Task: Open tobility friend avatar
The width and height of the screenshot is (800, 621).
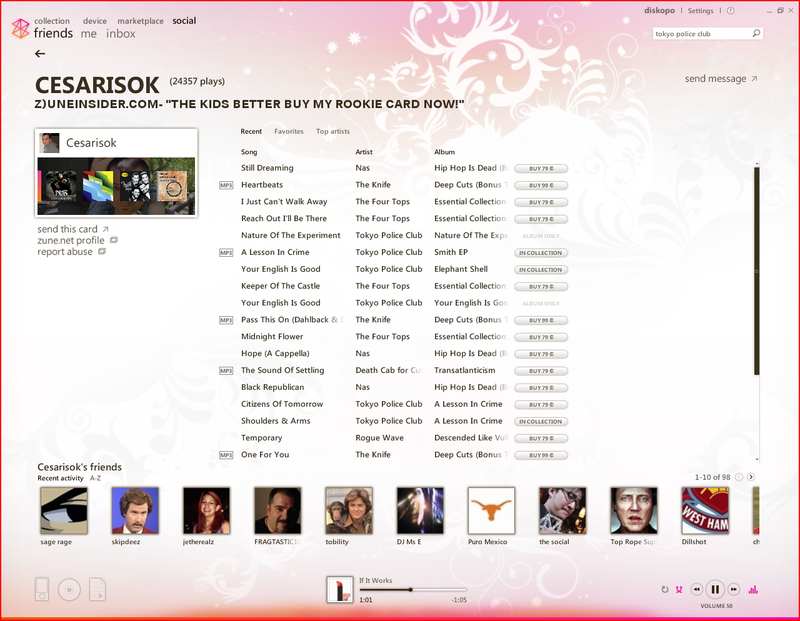Action: tap(349, 510)
